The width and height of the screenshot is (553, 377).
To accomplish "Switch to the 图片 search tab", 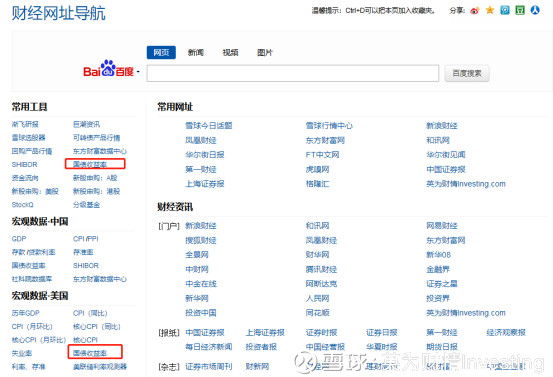I will [265, 53].
